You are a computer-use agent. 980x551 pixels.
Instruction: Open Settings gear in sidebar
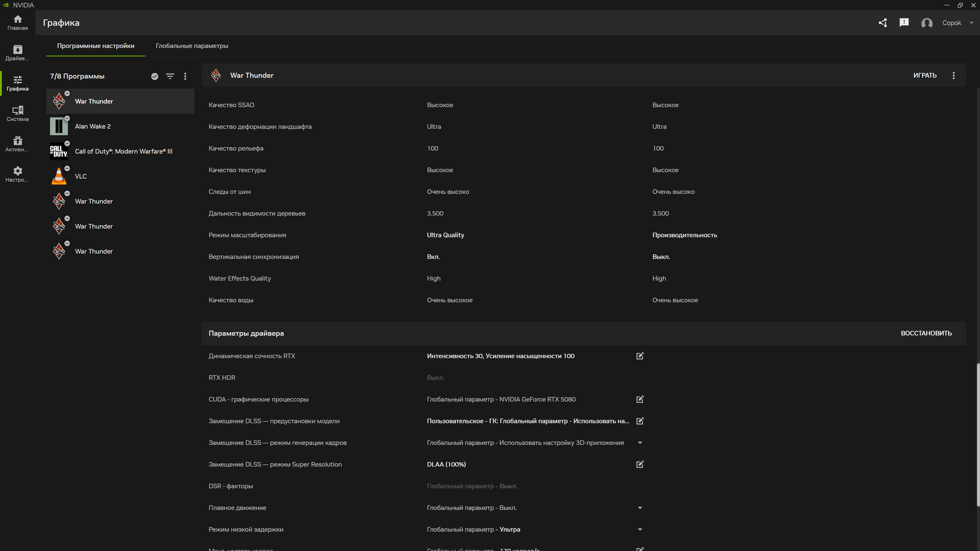tap(18, 174)
